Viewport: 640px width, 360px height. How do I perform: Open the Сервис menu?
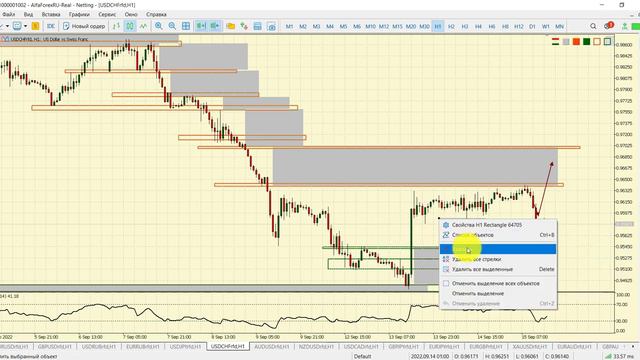tap(107, 14)
